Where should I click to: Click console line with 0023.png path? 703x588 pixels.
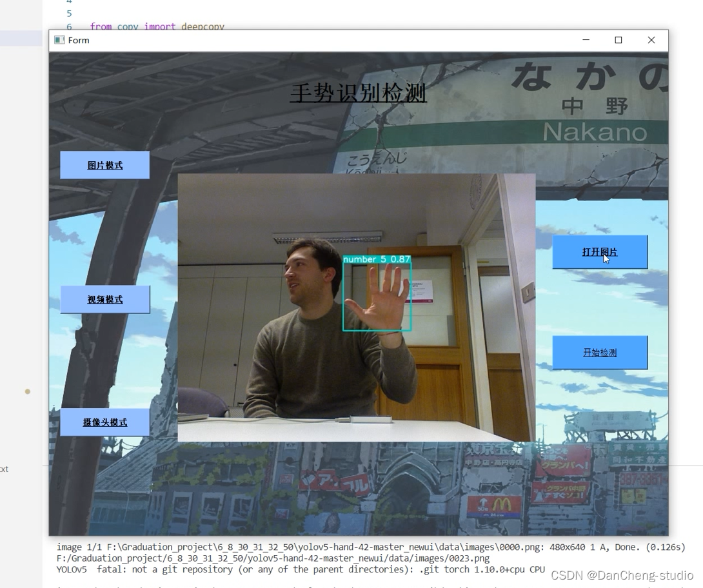point(273,558)
